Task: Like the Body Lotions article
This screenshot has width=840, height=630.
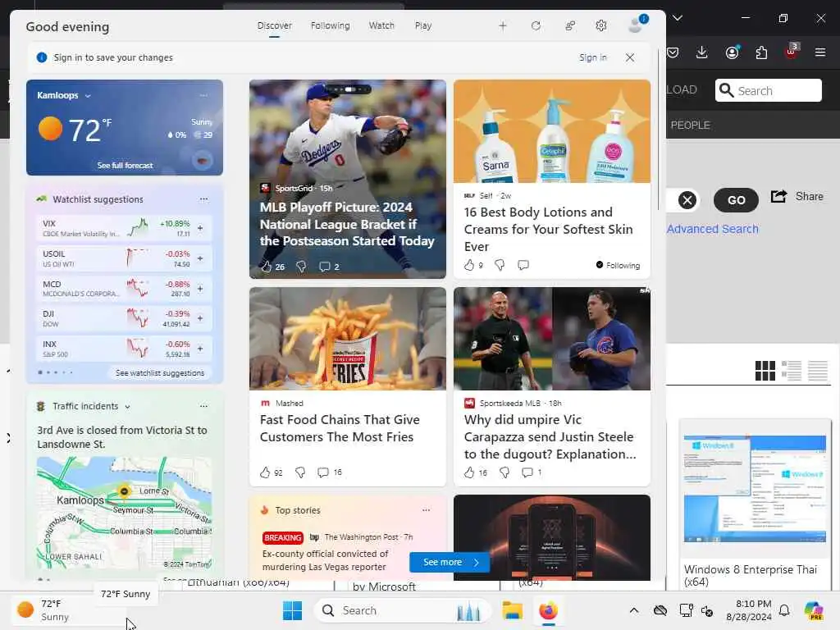Action: coord(469,265)
